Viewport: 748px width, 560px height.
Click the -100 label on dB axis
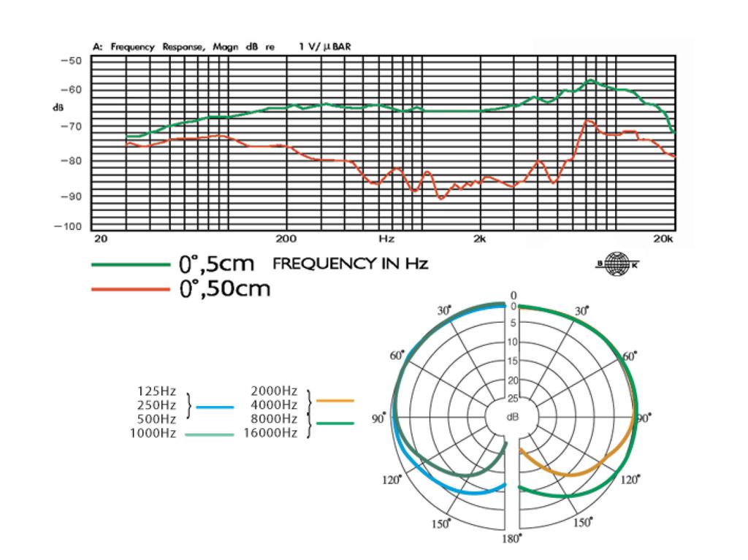coord(71,227)
